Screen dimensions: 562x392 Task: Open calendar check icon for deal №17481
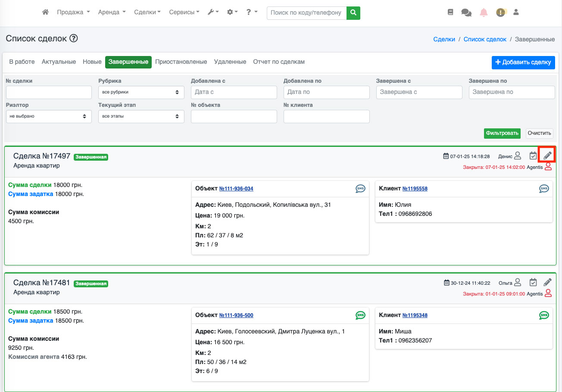(x=533, y=283)
